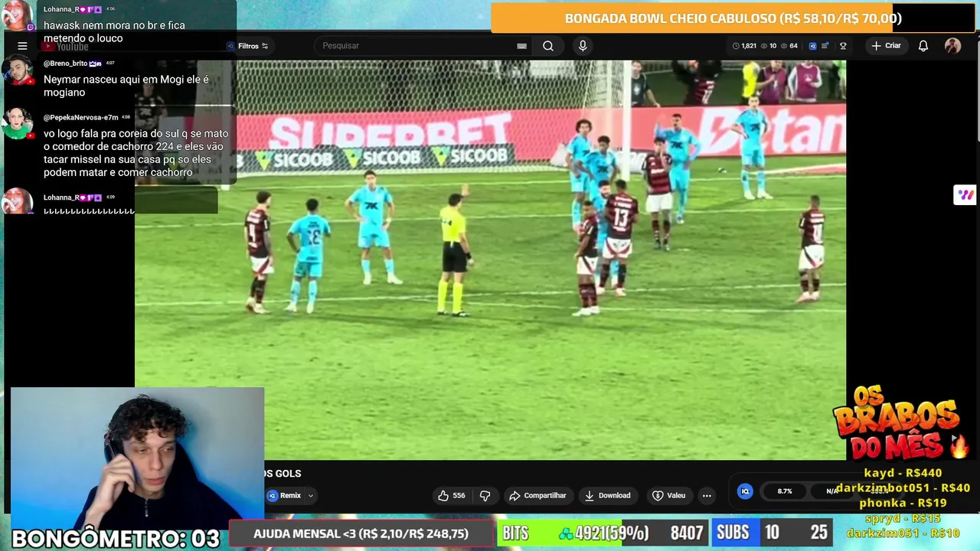Like the video with 556 likes

tap(451, 495)
